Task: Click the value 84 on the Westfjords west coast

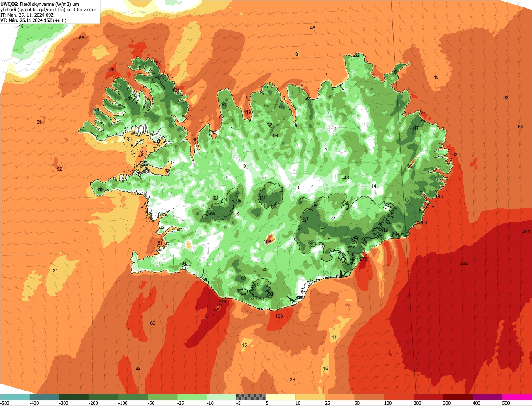Action: click(x=96, y=110)
